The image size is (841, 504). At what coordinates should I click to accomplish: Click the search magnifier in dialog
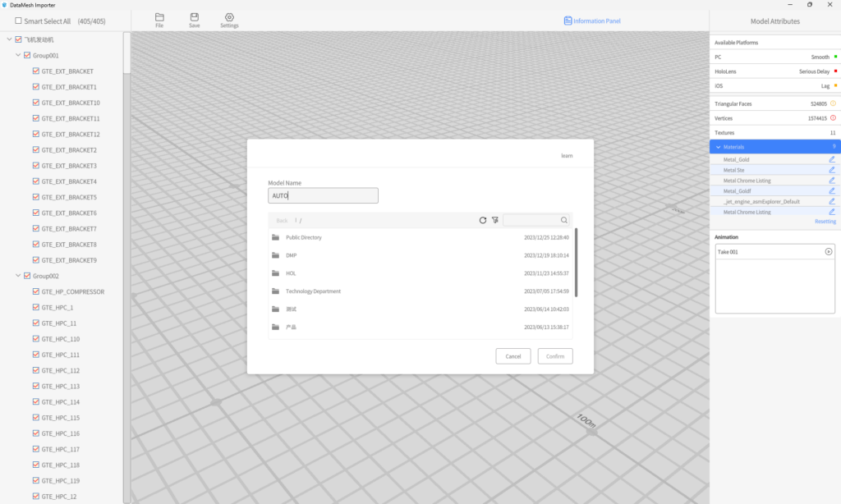(563, 220)
